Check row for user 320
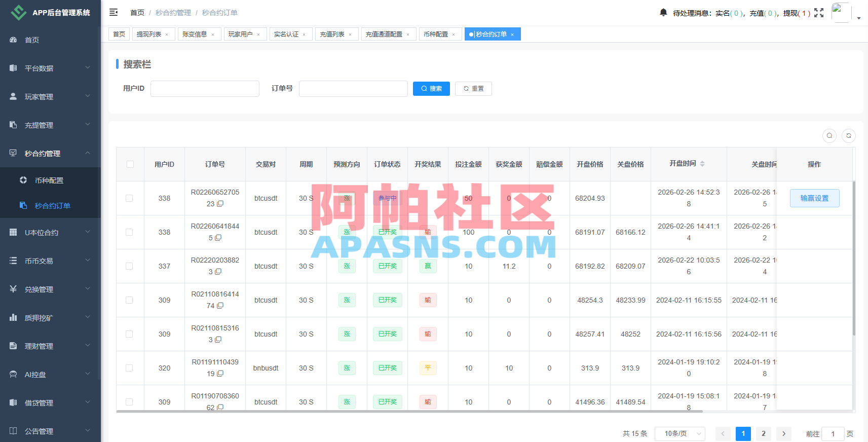868x442 pixels. (129, 368)
